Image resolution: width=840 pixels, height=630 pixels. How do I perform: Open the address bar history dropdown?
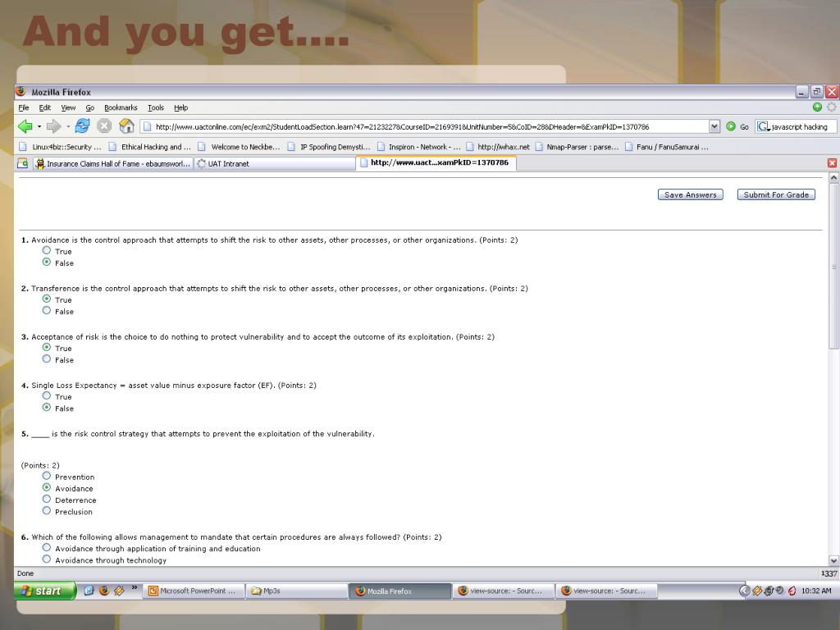[714, 127]
